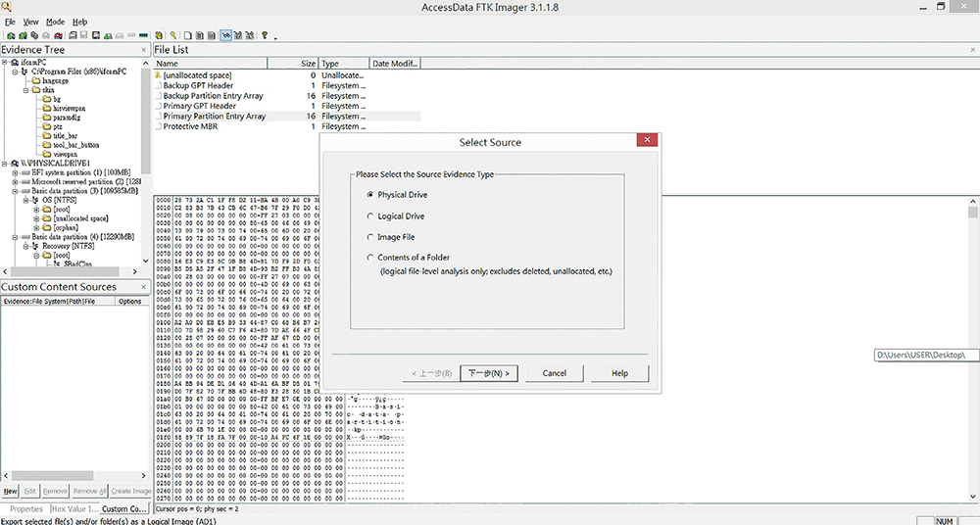Image resolution: width=980 pixels, height=525 pixels.
Task: Switch to hex view mode icon
Action: [x=249, y=35]
